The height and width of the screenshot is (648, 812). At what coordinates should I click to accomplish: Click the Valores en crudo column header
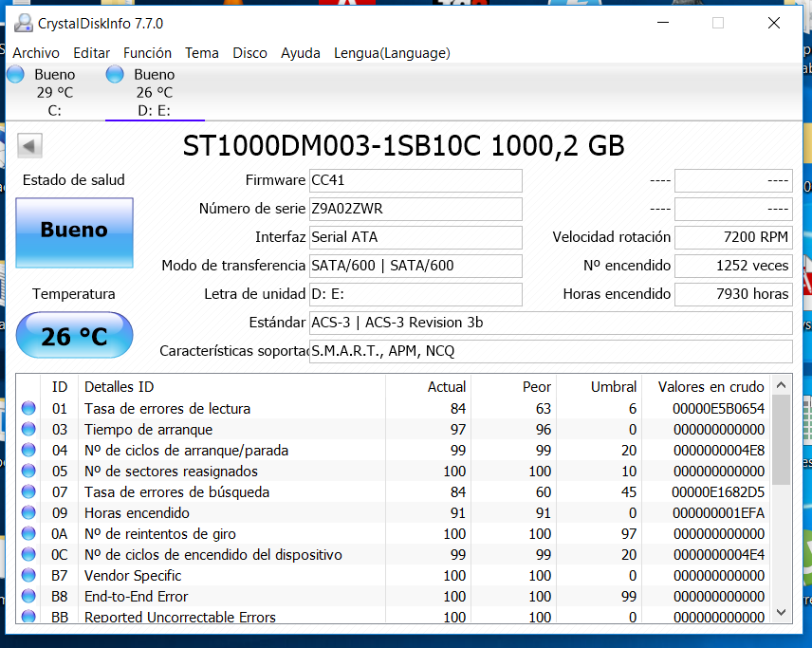(x=706, y=387)
